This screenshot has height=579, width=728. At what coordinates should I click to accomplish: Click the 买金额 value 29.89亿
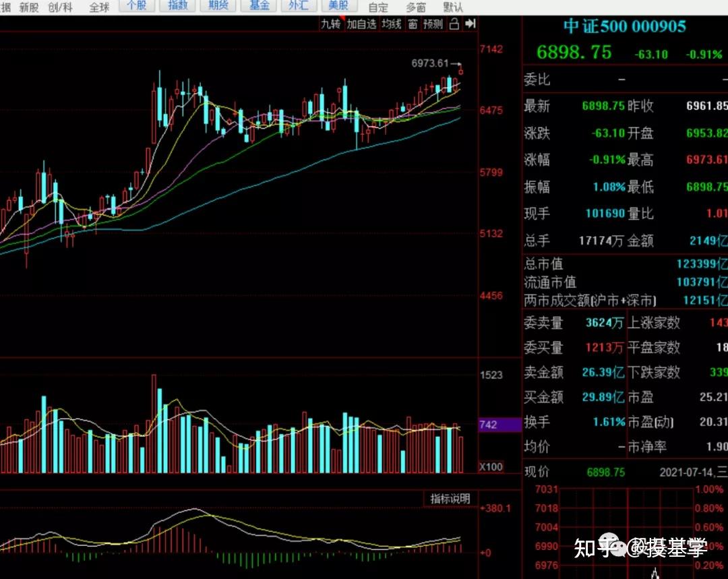pos(603,397)
